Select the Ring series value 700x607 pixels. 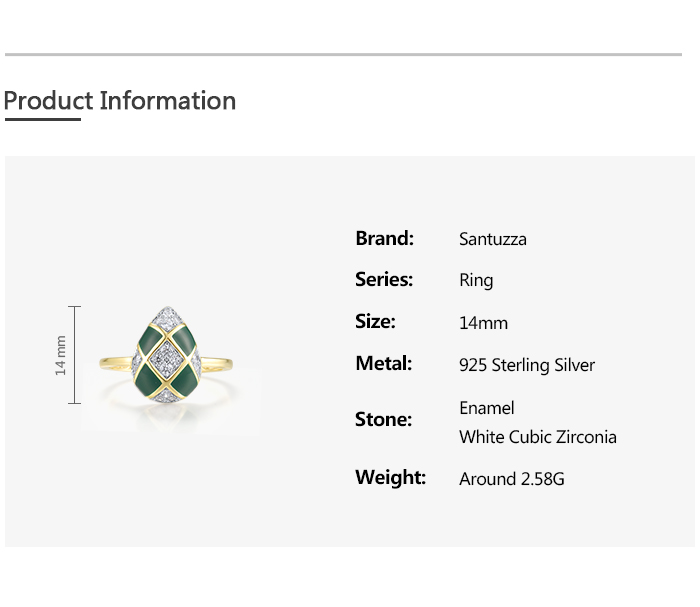click(476, 281)
